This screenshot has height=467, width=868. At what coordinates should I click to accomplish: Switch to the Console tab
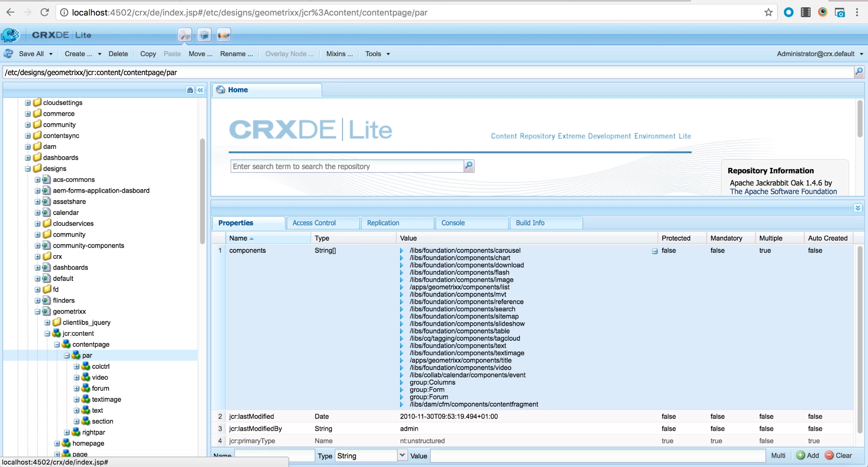coord(472,223)
